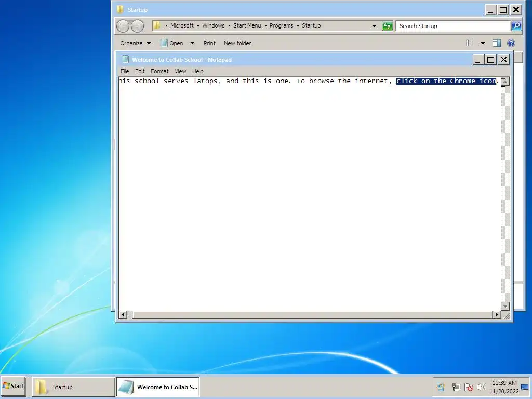This screenshot has width=532, height=399.
Task: Minimize the Notepad window
Action: (478, 60)
